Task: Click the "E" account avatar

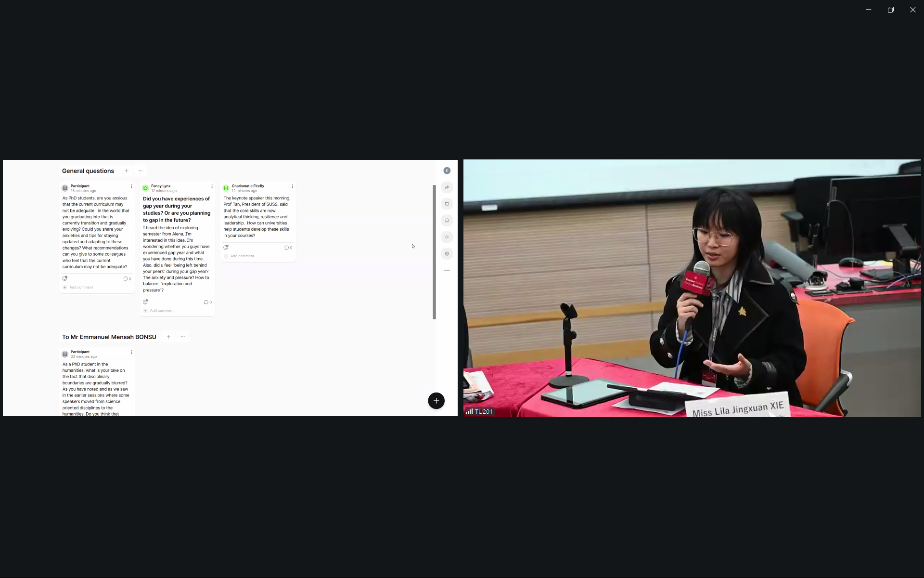Action: pos(447,171)
